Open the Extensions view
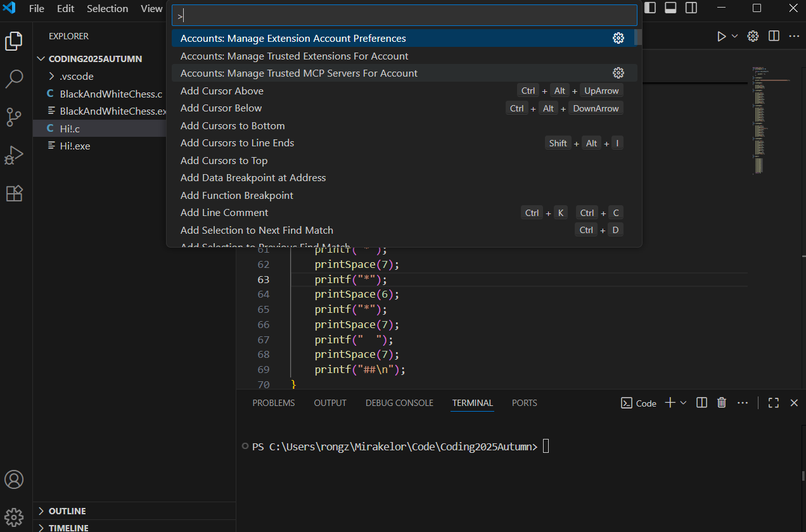Screen dimensions: 806x532 pos(14,193)
